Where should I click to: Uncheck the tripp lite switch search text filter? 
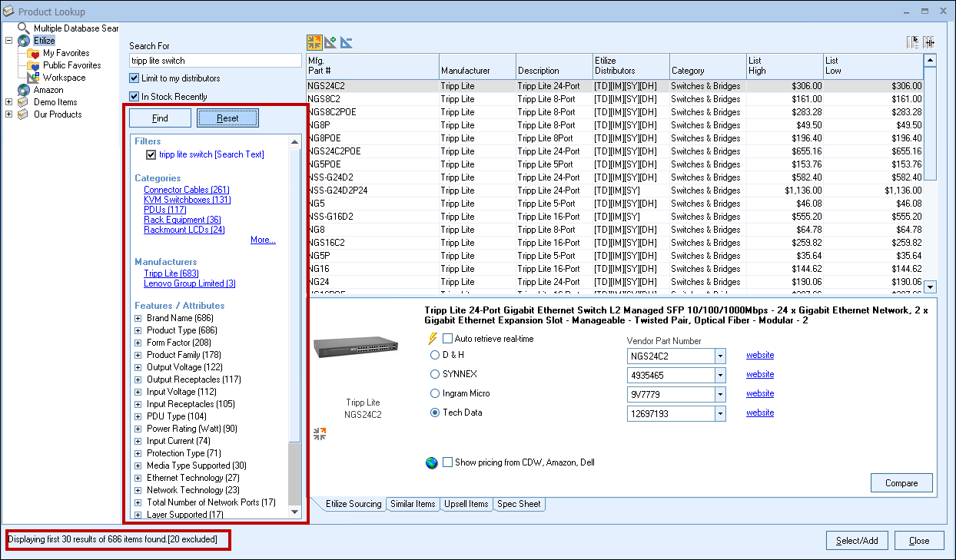[x=151, y=154]
